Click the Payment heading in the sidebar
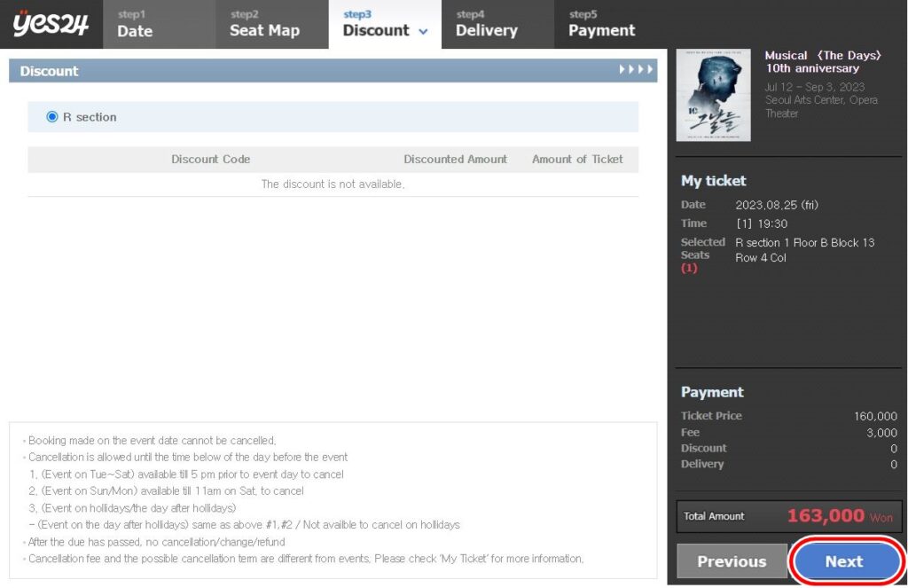This screenshot has width=908, height=588. pos(712,392)
